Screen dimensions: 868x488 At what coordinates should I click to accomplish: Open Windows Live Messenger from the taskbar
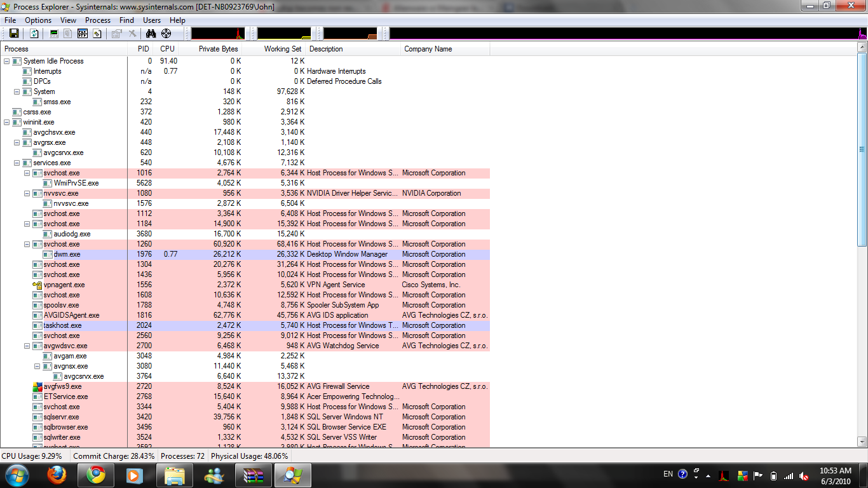pos(214,475)
